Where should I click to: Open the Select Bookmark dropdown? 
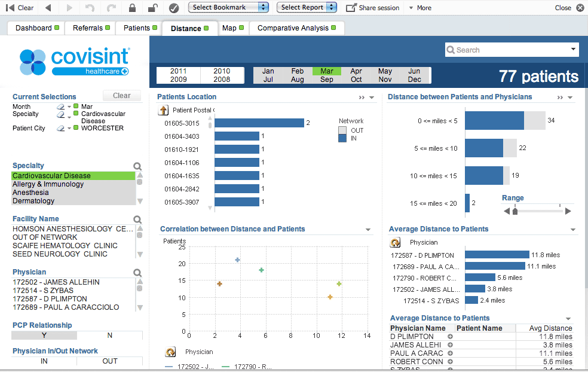click(228, 7)
